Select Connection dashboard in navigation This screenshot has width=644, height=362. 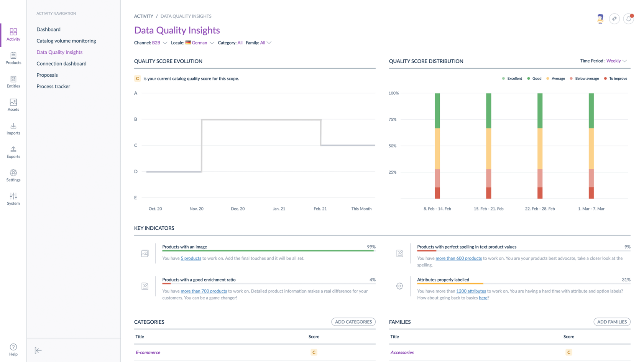click(61, 64)
